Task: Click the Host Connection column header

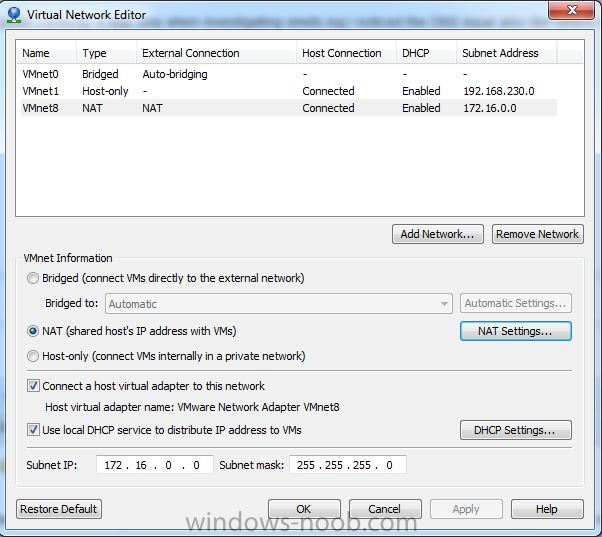Action: [346, 53]
